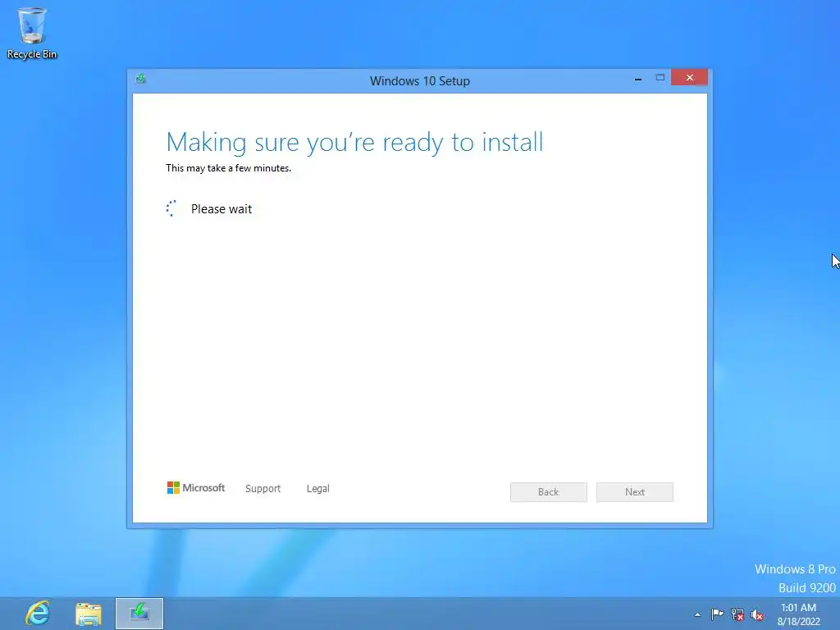This screenshot has width=840, height=630.
Task: Open Action Center flag icon
Action: point(717,614)
